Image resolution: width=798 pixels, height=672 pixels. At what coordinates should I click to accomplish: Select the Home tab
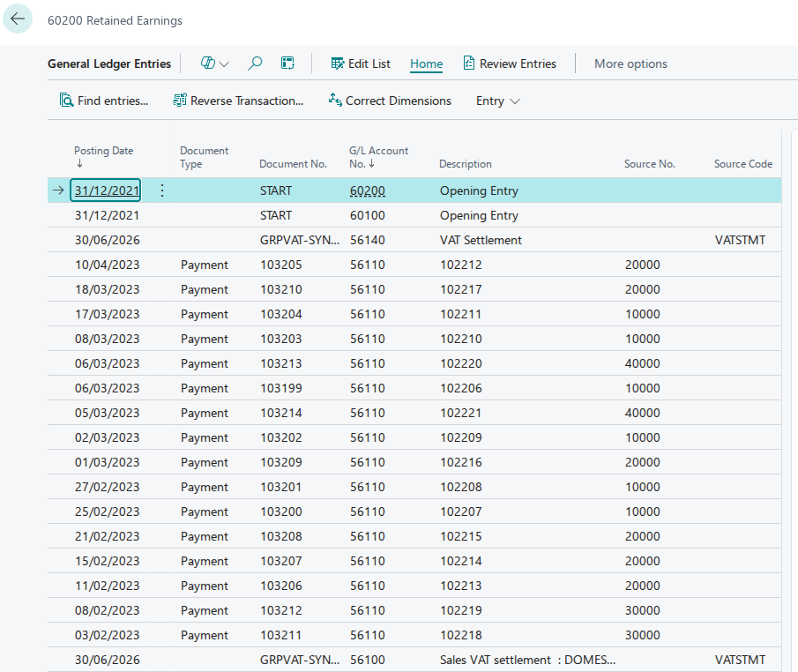[426, 63]
